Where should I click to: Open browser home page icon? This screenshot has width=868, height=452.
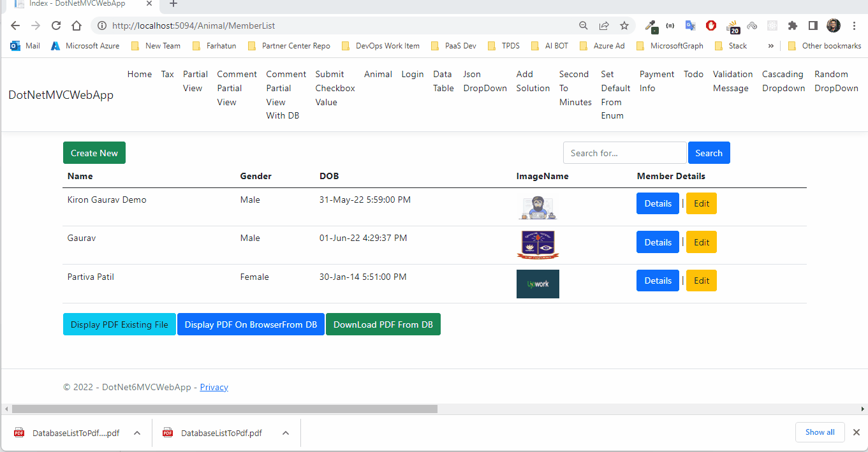point(77,26)
